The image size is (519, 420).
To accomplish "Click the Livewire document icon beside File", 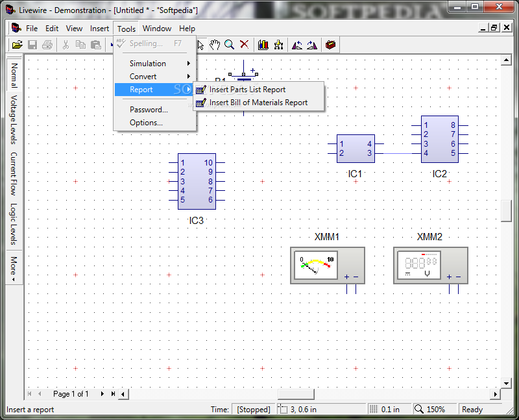I will (16, 28).
